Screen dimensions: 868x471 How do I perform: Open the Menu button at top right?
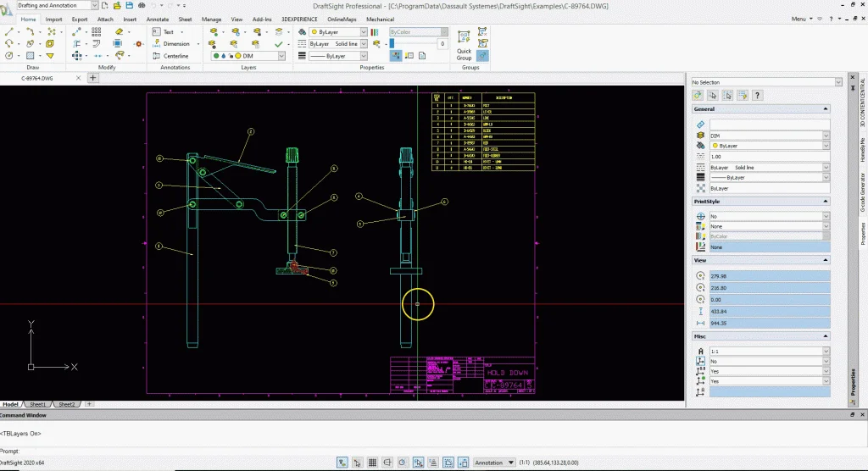(x=800, y=19)
